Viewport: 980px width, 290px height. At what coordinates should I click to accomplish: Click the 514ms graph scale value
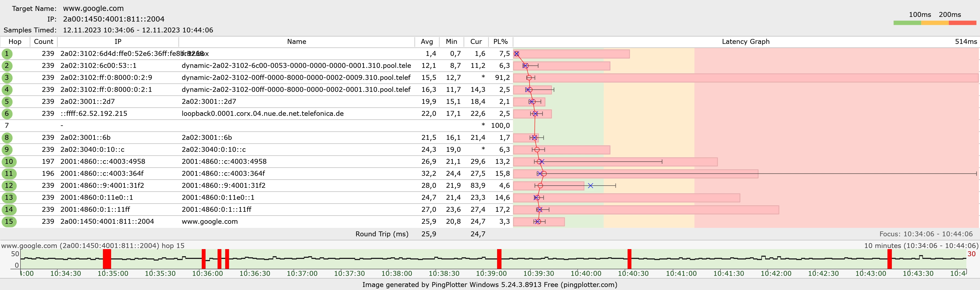[x=966, y=42]
